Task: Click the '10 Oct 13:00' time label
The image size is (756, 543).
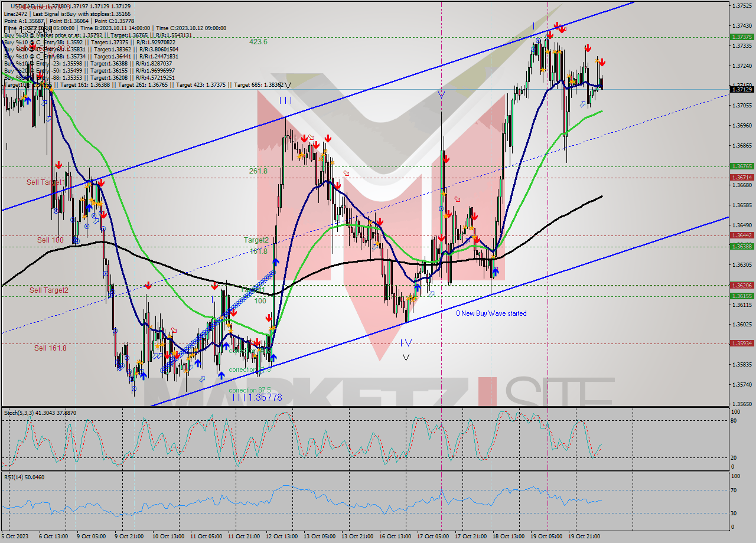Action: [168, 537]
